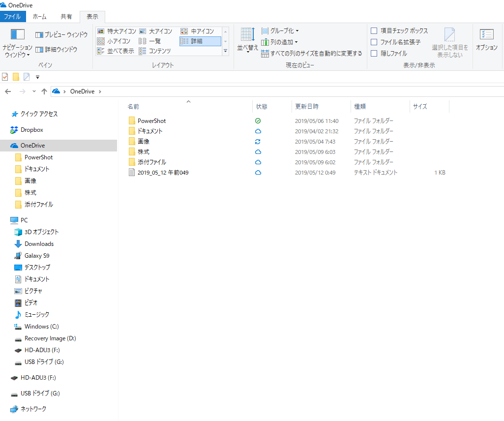This screenshot has height=421, width=504.
Task: Click the Properties quick access icon
Action: click(5, 77)
